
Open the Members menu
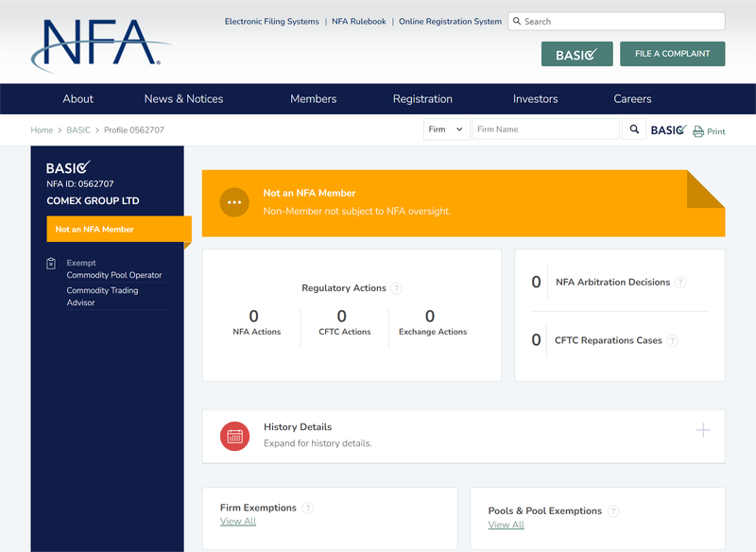click(314, 99)
